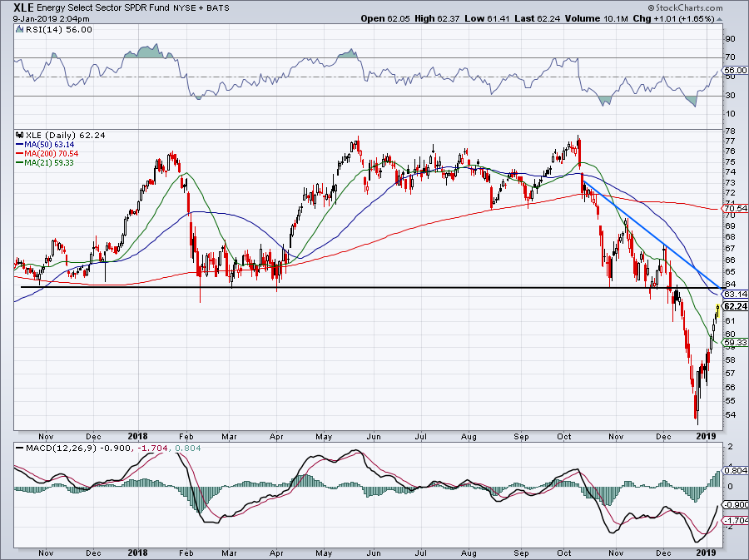Click the 'Volume 10.1M' quote value
The image size is (749, 560).
click(x=596, y=18)
